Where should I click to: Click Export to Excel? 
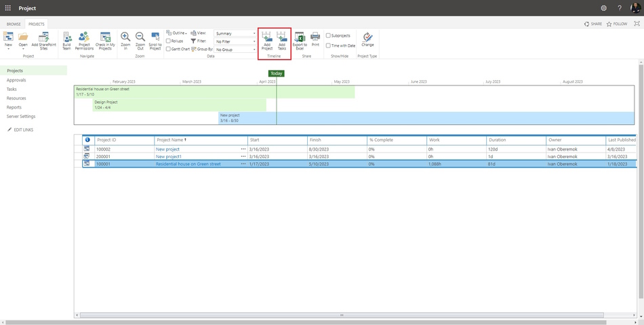click(x=300, y=41)
